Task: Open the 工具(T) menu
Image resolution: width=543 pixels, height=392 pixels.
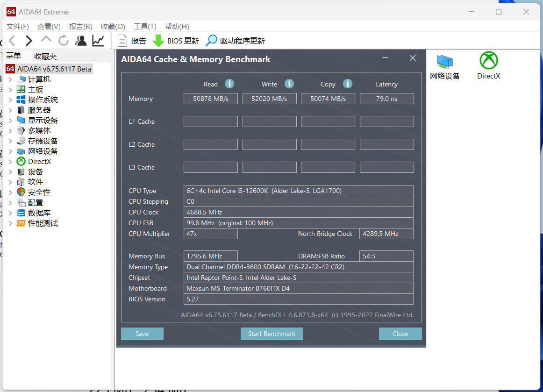Action: pyautogui.click(x=145, y=27)
